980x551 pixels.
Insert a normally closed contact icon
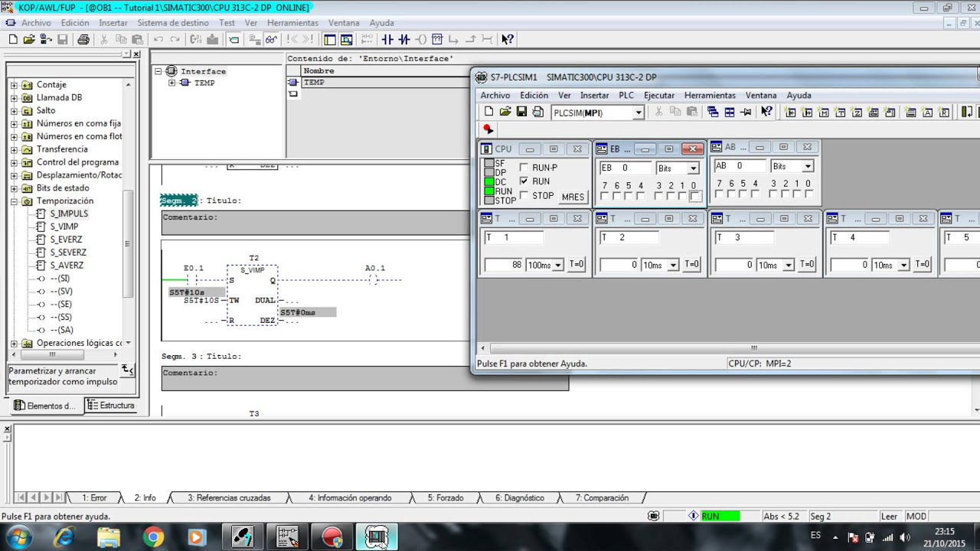click(404, 39)
